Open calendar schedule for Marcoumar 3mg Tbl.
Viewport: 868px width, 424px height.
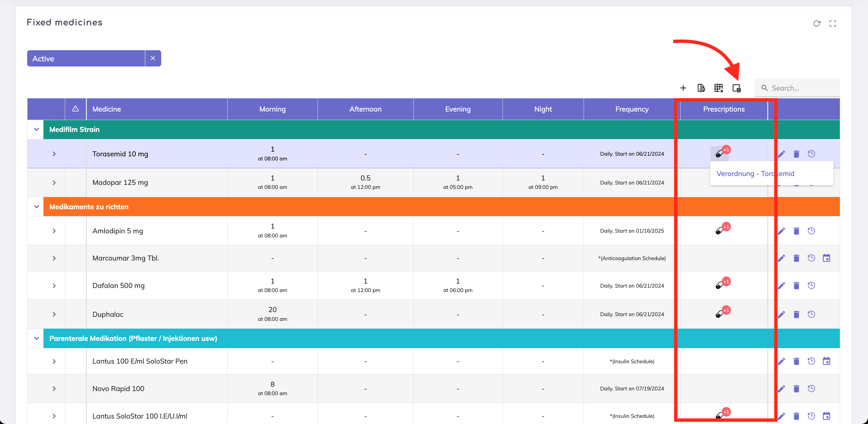point(826,258)
